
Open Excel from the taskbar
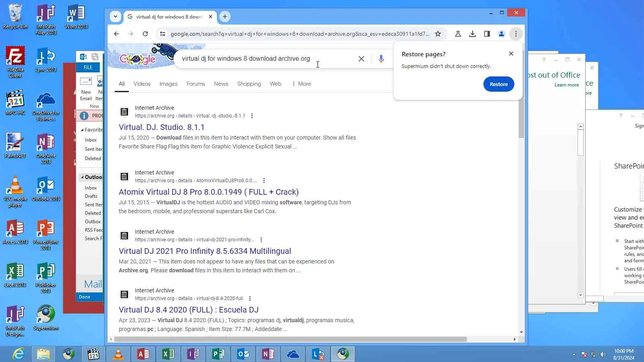pyautogui.click(x=168, y=354)
